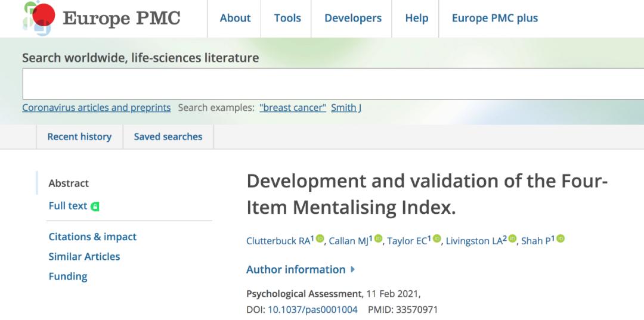This screenshot has height=320, width=644.
Task: Click the literature search input field
Action: click(x=328, y=83)
